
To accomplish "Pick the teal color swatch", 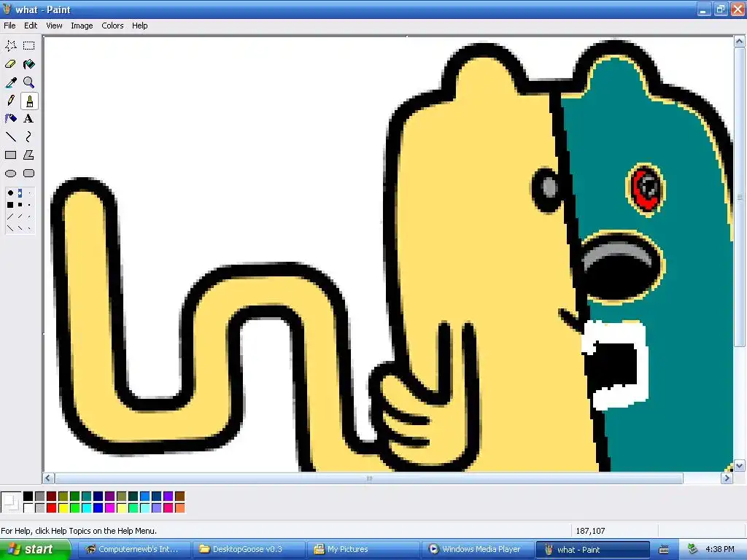I will pyautogui.click(x=86, y=496).
